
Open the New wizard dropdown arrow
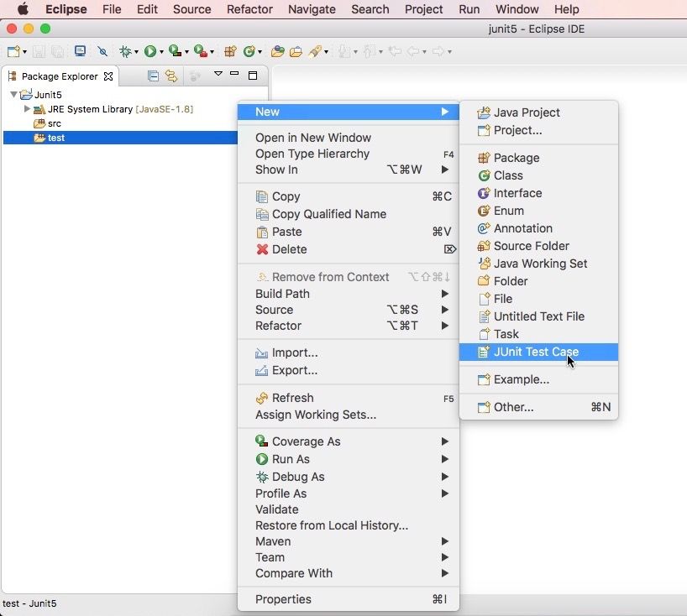24,52
